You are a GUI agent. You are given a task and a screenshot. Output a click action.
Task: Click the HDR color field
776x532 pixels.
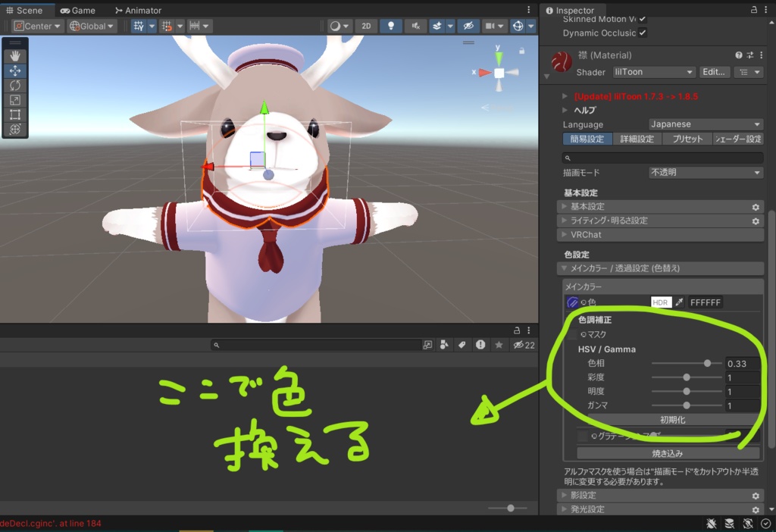[661, 302]
